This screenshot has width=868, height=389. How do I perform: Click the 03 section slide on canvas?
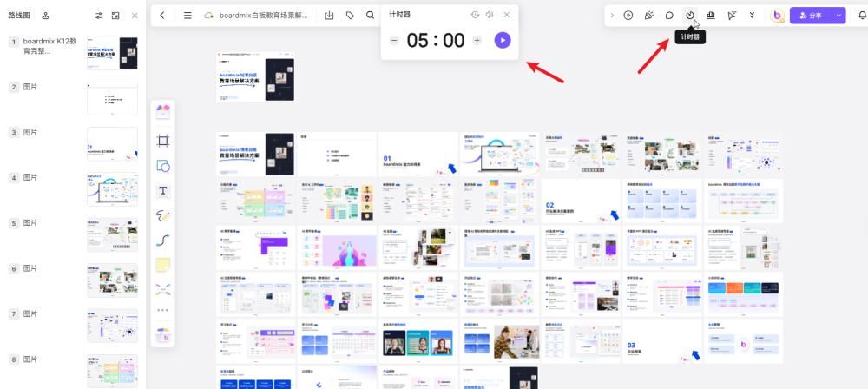coord(662,340)
